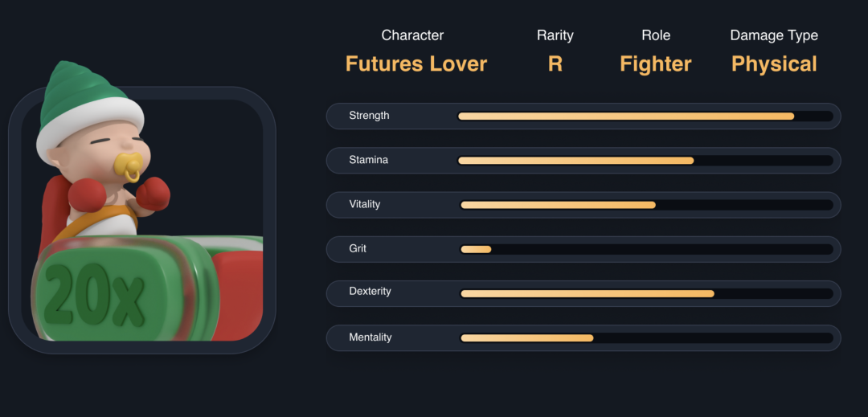Viewport: 868px width, 417px height.
Task: Select the Physical damage type value
Action: 773,64
